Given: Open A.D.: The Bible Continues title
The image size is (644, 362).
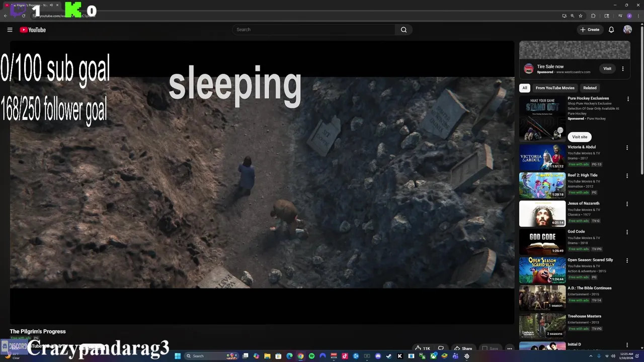Looking at the screenshot, I should [x=590, y=288].
